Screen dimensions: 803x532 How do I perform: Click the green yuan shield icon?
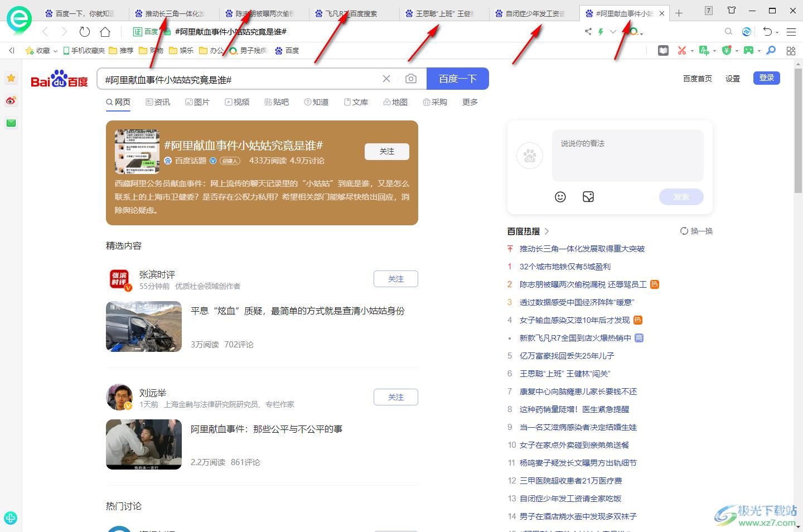726,50
